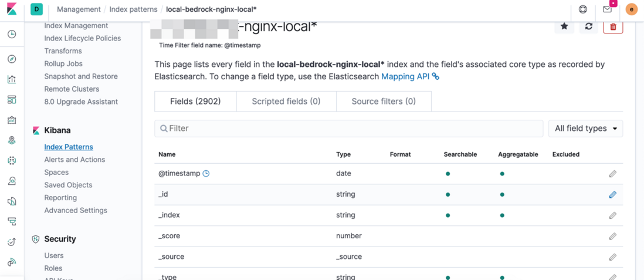The height and width of the screenshot is (280, 644).
Task: Open the Logs icon in sidebar
Action: pyautogui.click(x=12, y=201)
